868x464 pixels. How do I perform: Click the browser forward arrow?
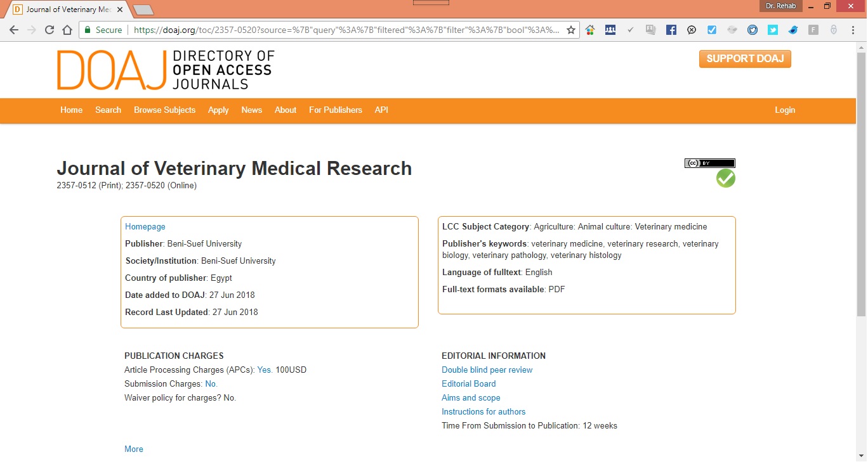[x=32, y=30]
